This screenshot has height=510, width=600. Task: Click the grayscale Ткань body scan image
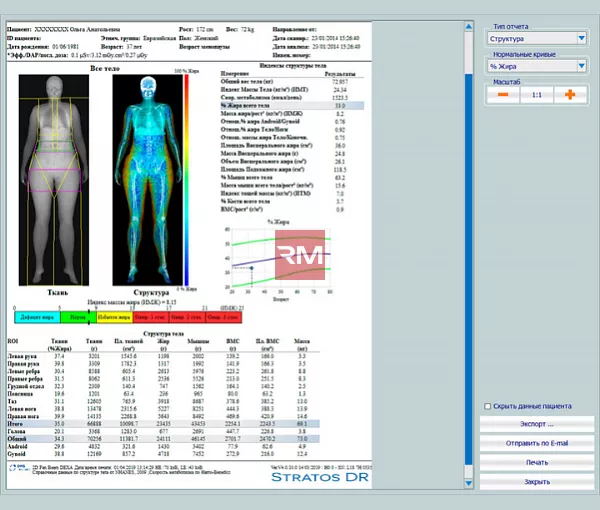pyautogui.click(x=54, y=180)
